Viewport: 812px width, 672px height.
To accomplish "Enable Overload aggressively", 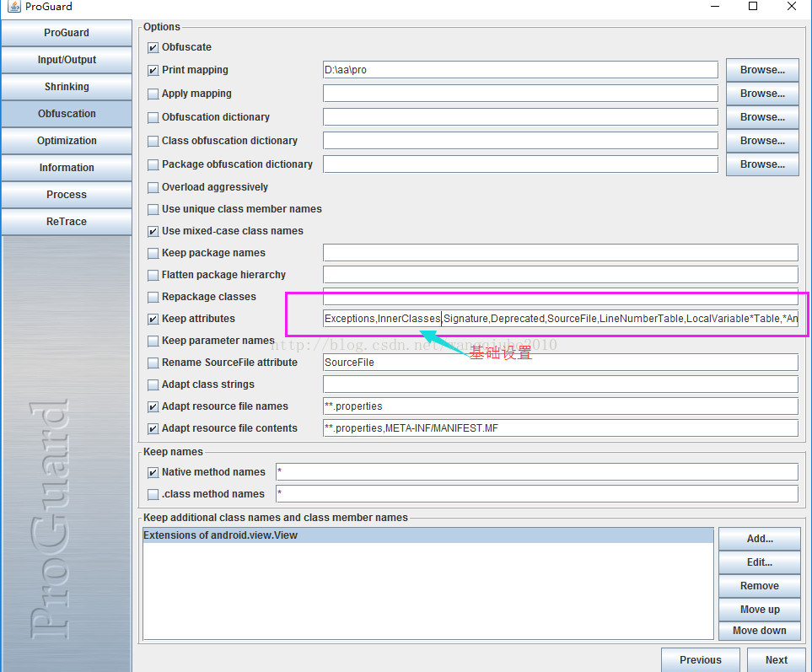I will tap(153, 187).
